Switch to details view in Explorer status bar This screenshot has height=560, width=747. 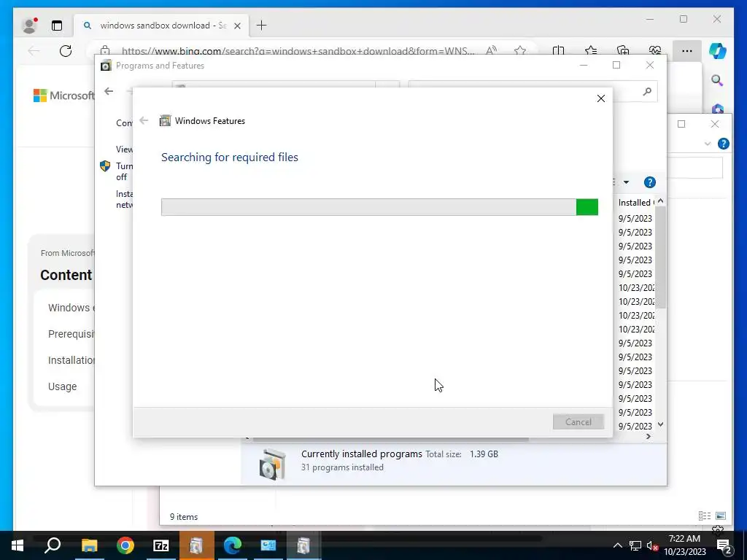tap(704, 516)
